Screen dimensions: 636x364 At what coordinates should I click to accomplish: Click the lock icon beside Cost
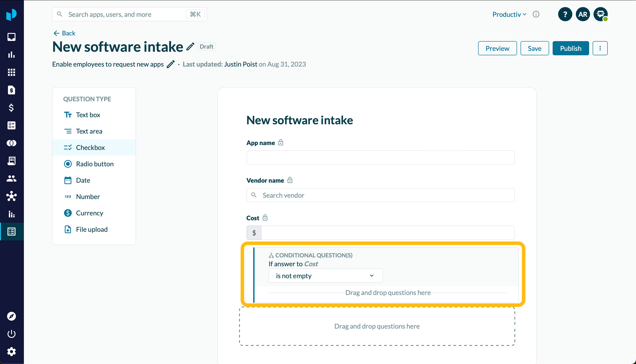265,218
